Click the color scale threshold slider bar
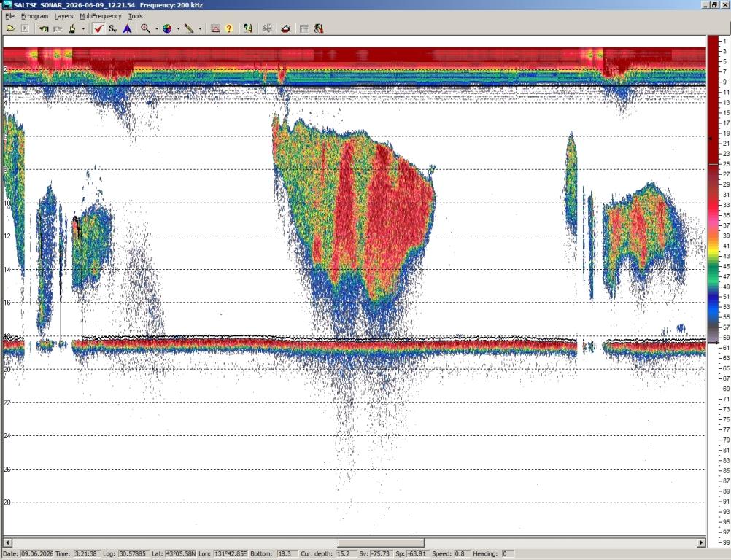731x560 pixels. pyautogui.click(x=713, y=165)
